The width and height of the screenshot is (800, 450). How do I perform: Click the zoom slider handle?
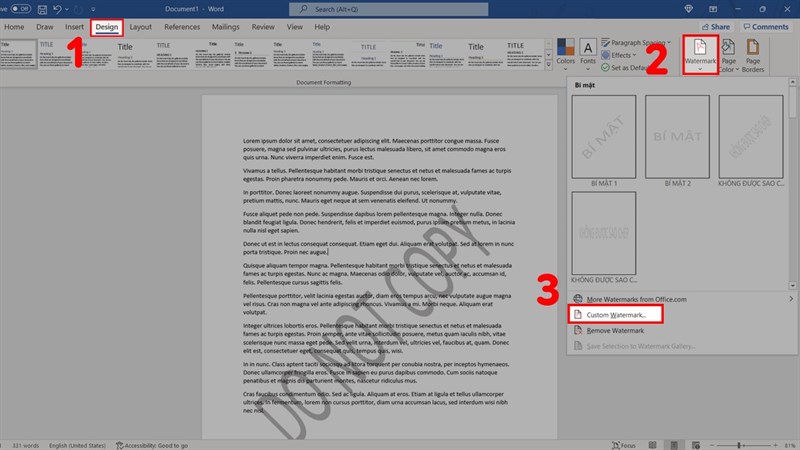[x=738, y=445]
